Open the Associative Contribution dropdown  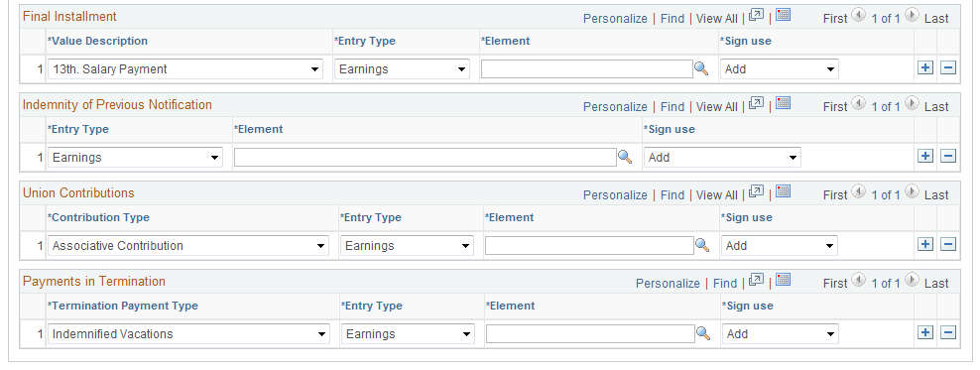coord(188,246)
